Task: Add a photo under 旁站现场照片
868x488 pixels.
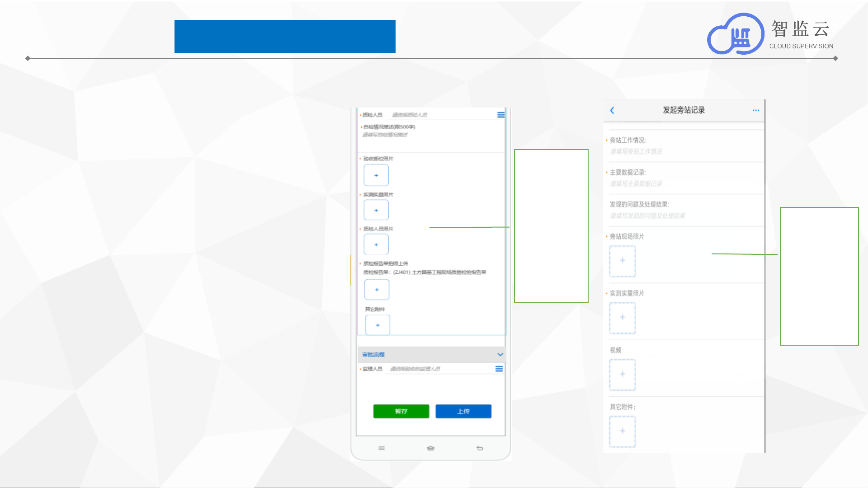Action: (x=622, y=261)
